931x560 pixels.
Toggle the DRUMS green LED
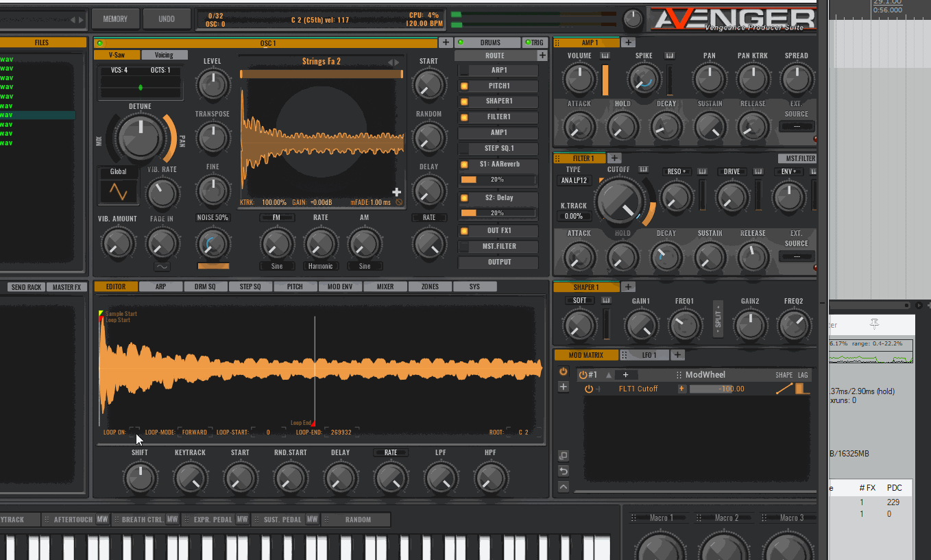[x=460, y=42]
